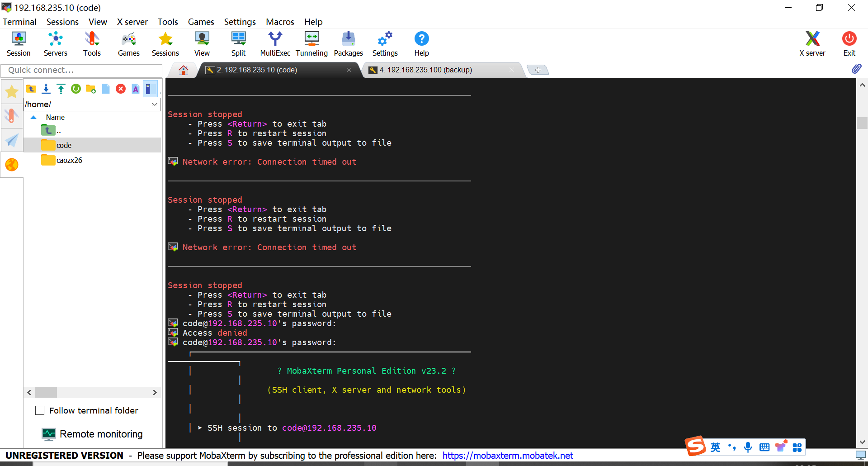Viewport: 868px width, 466px height.
Task: Close the 192.168.235.100 (backup) tab
Action: 512,70
